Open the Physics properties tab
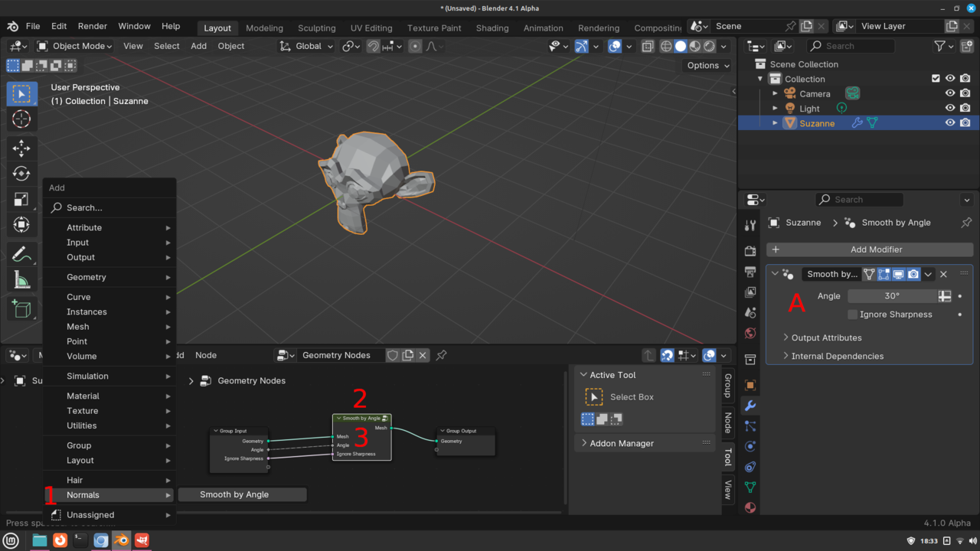Screen dimensions: 980x551 [x=750, y=447]
